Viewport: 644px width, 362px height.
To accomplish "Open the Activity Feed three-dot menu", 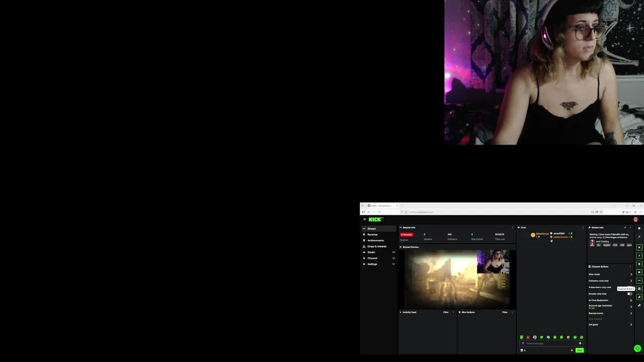I will click(x=453, y=312).
